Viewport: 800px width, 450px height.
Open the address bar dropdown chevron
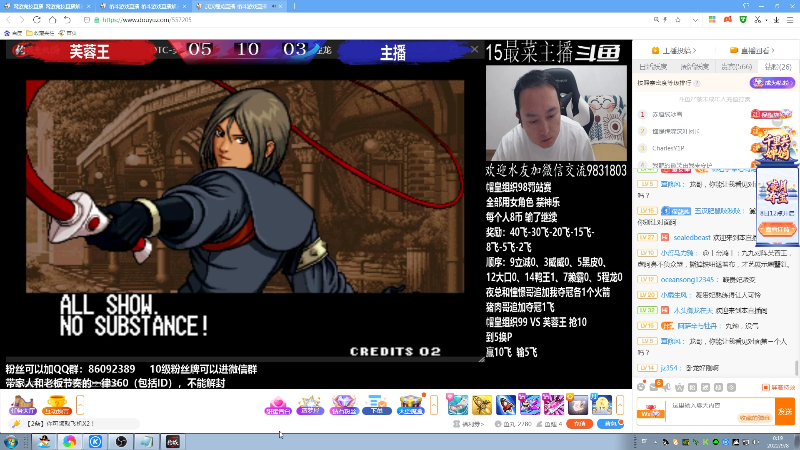tap(695, 20)
